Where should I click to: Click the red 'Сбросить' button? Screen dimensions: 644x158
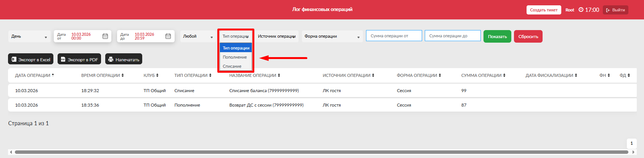[x=528, y=37]
